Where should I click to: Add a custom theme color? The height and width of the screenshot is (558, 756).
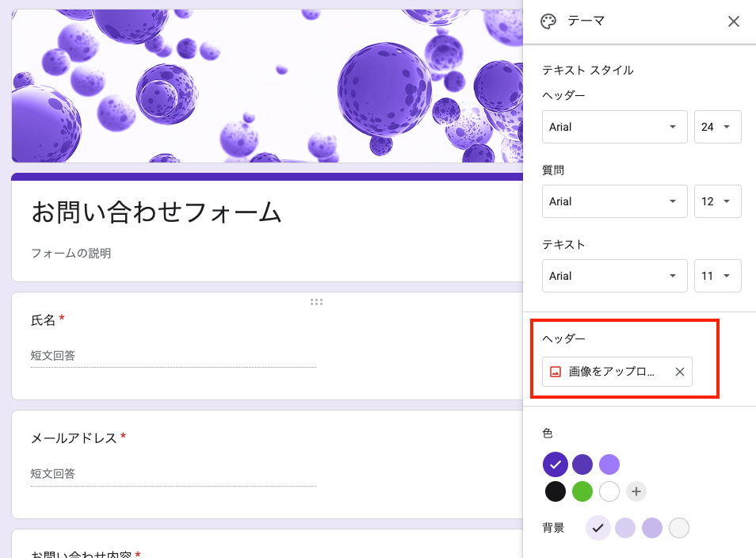(636, 491)
